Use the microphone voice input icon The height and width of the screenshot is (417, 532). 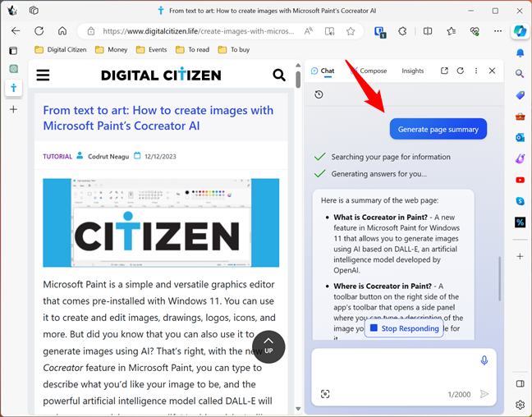point(484,360)
